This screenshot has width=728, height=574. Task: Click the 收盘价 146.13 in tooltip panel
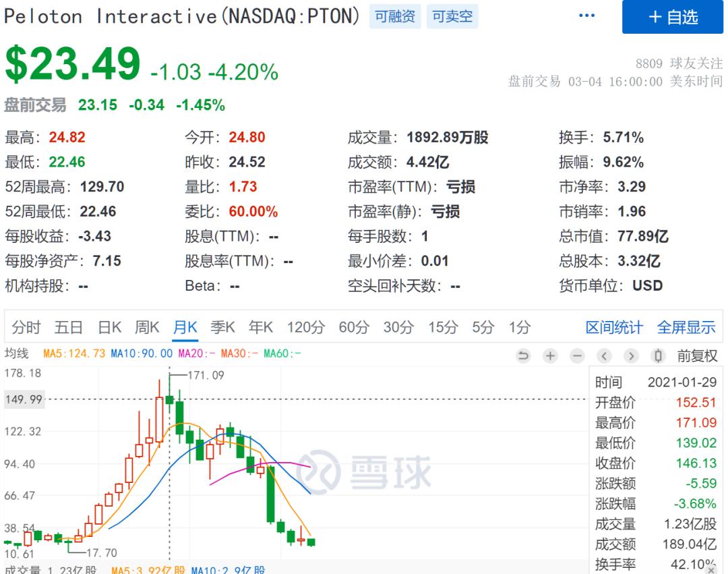[656, 463]
